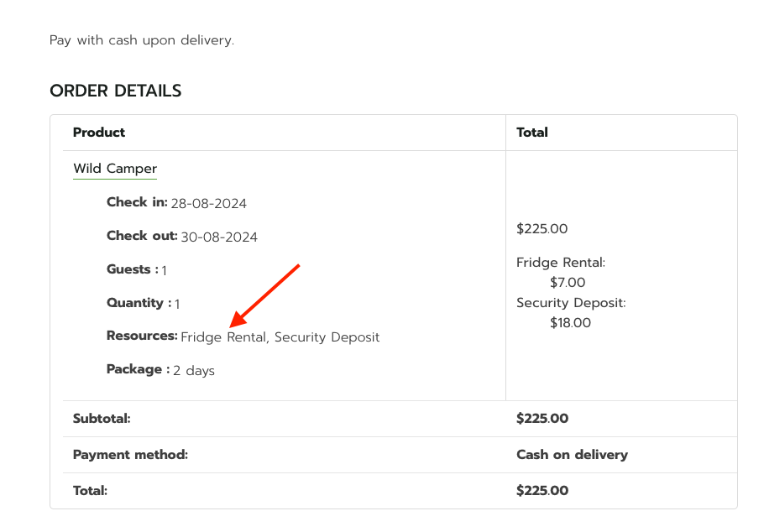
Task: Select the Check out date 30-08-2024
Action: pyautogui.click(x=219, y=237)
